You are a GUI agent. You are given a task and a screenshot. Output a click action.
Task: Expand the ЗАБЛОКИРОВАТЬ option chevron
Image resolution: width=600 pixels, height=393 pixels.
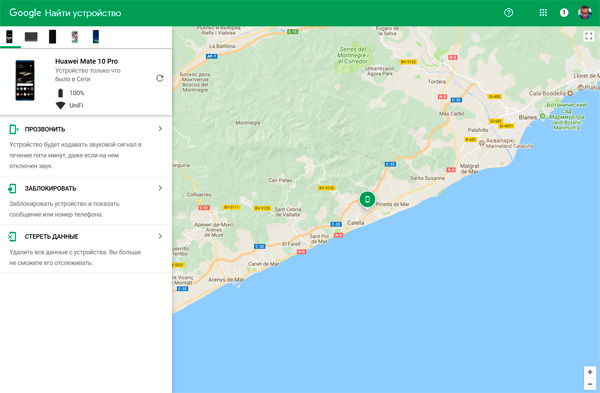tap(160, 188)
